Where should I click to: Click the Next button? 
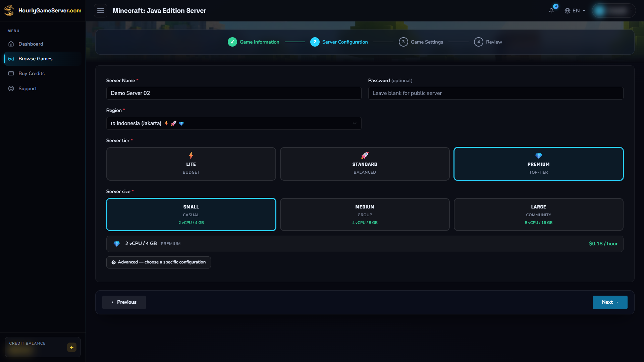click(x=610, y=302)
